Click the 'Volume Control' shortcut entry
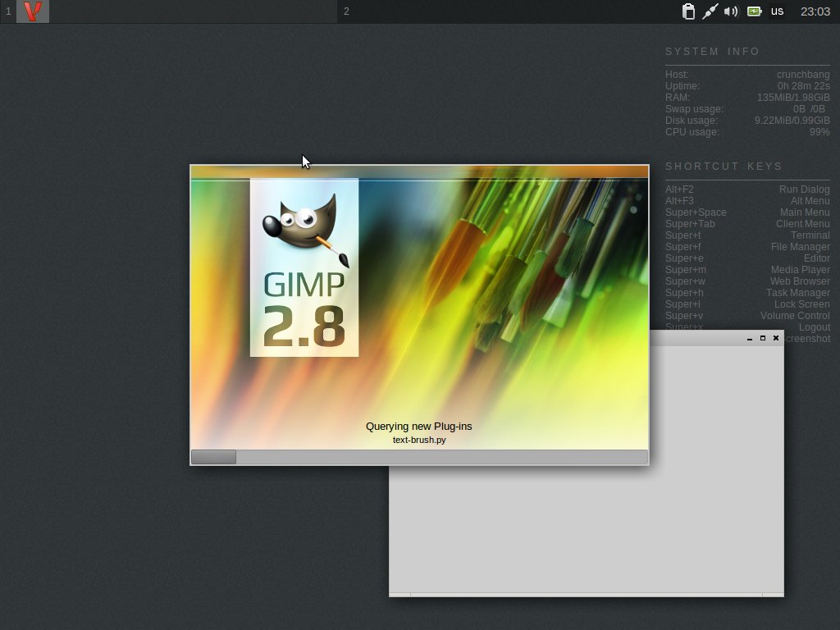The width and height of the screenshot is (840, 630). click(x=795, y=316)
